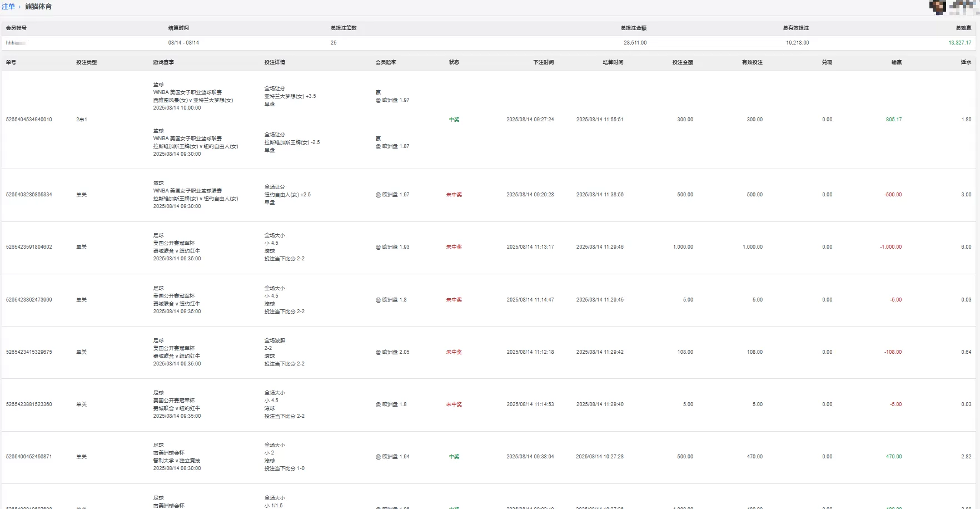
Task: Sort by the 单号 column header
Action: 11,62
